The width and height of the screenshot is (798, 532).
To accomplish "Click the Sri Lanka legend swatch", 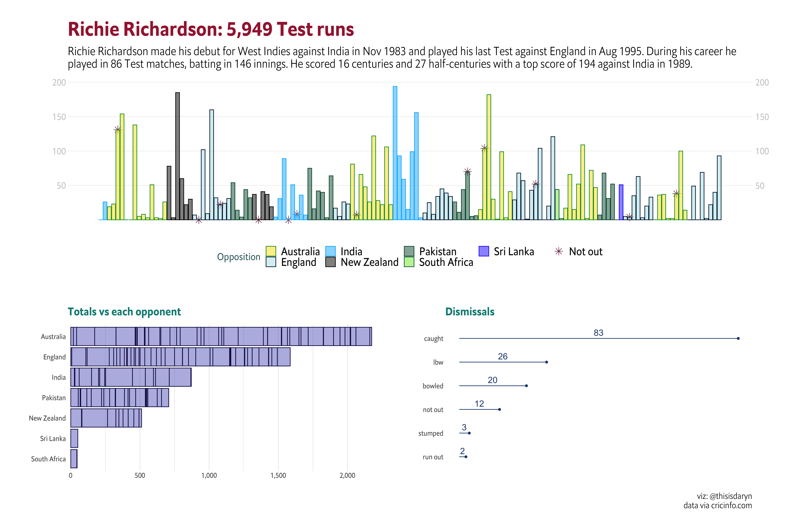I will [484, 251].
